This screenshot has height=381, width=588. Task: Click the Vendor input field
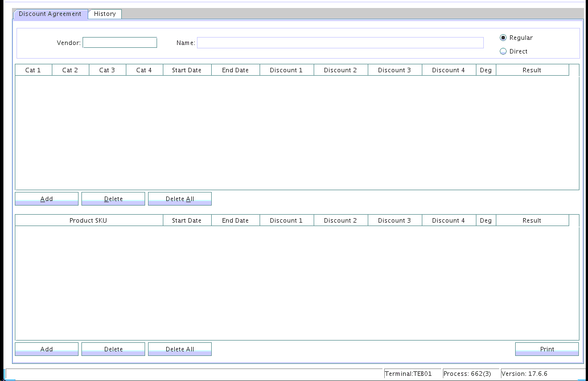point(120,43)
